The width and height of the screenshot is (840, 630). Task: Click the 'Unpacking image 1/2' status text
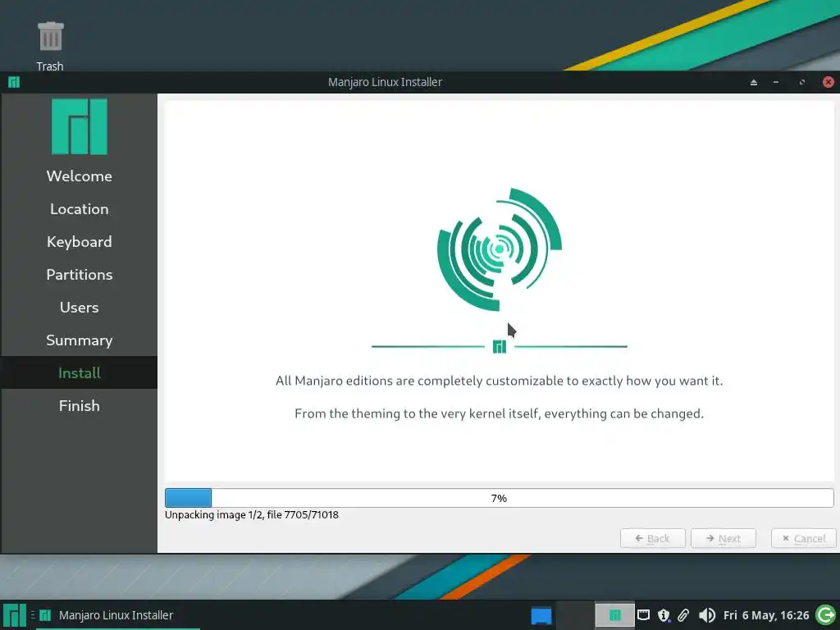pyautogui.click(x=251, y=515)
